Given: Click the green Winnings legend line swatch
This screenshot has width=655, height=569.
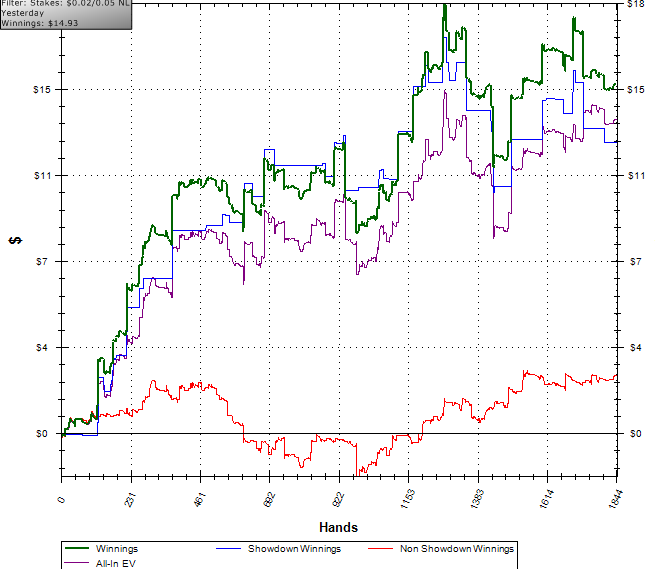Looking at the screenshot, I should click(76, 548).
